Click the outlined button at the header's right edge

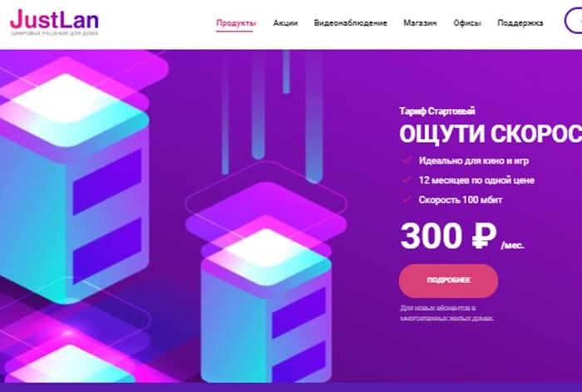pos(574,22)
